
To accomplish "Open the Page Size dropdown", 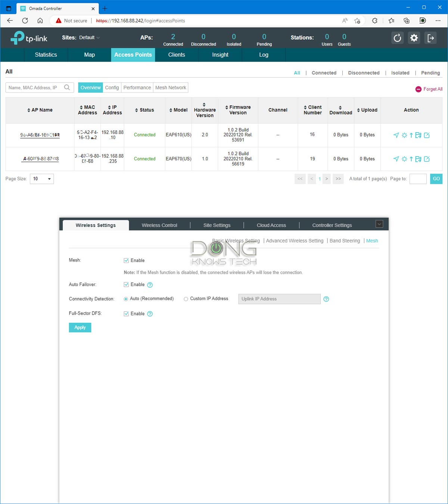I will point(42,179).
